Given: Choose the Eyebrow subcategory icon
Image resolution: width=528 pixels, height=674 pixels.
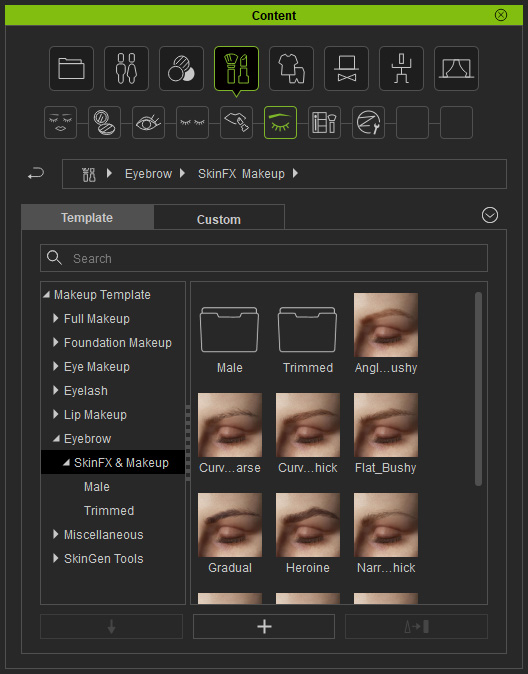Looking at the screenshot, I should click(280, 123).
